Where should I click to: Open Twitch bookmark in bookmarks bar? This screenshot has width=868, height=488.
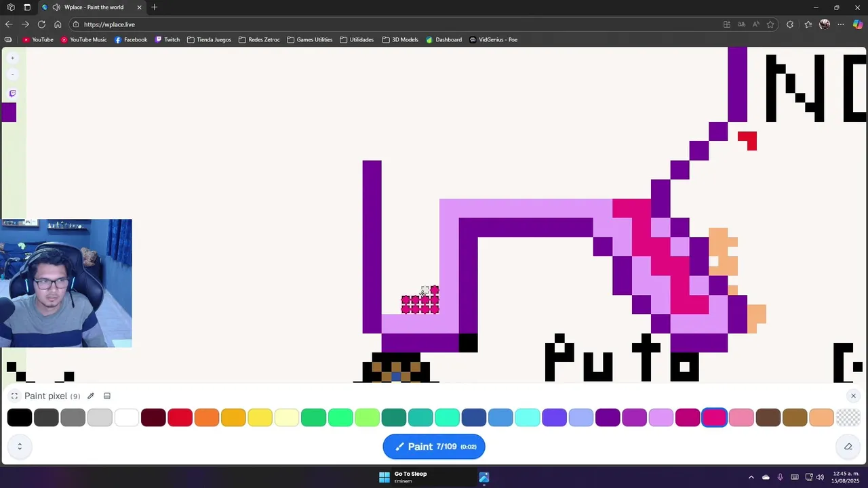pos(167,40)
